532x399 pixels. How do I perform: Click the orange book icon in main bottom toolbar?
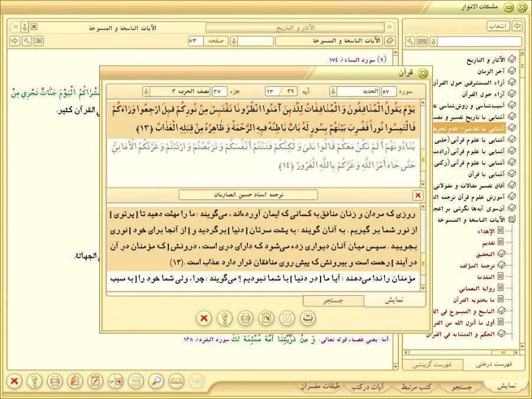[75, 381]
